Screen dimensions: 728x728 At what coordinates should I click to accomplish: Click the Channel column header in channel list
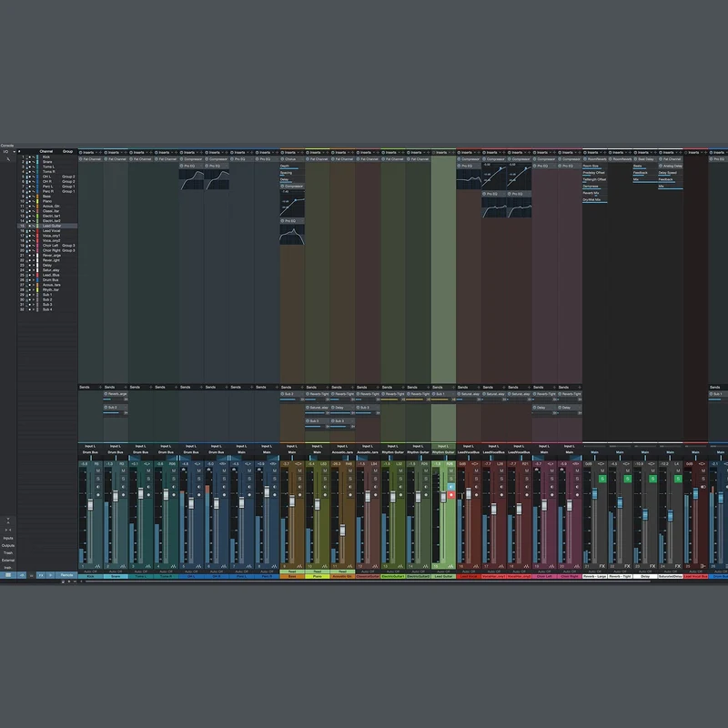click(46, 151)
